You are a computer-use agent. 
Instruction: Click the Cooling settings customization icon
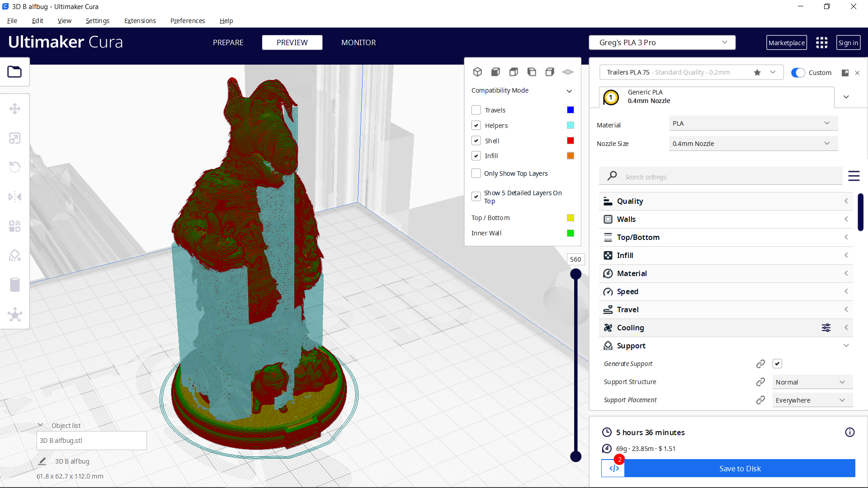(x=826, y=328)
